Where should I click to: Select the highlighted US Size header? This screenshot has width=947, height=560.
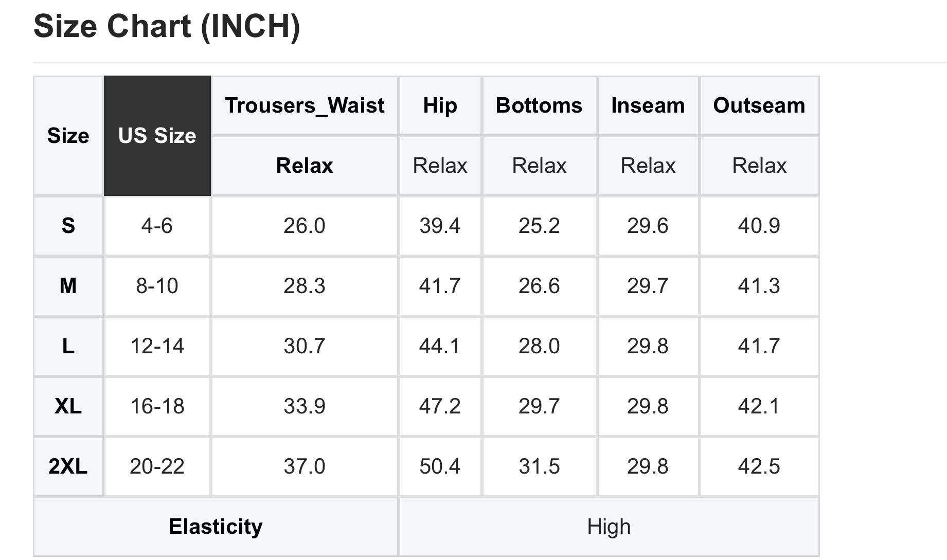click(157, 136)
